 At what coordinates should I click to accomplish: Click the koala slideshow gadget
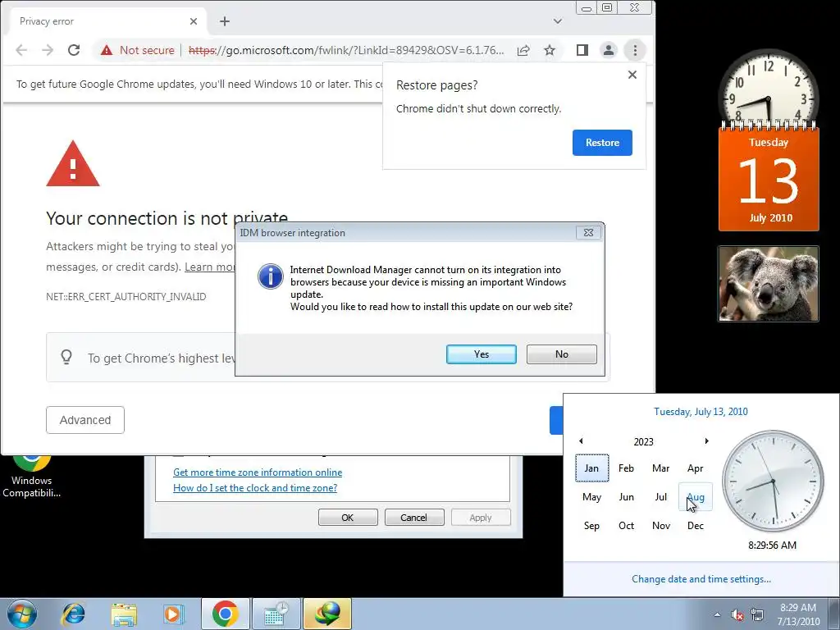(x=769, y=284)
